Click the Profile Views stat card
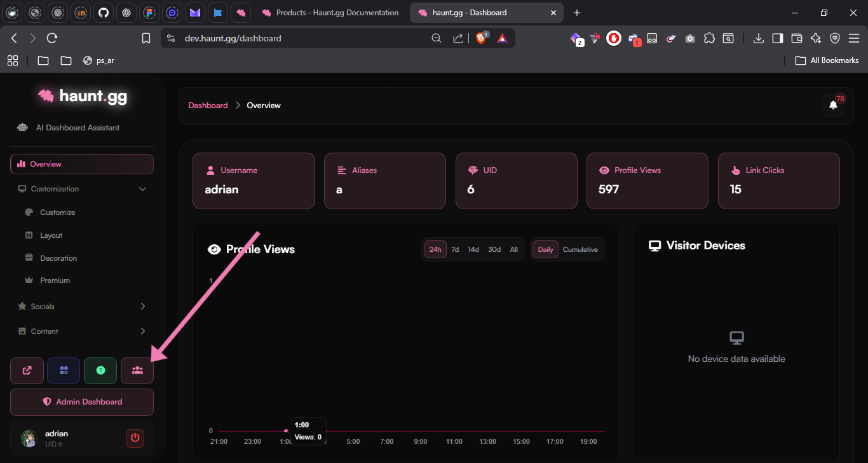 pos(648,181)
